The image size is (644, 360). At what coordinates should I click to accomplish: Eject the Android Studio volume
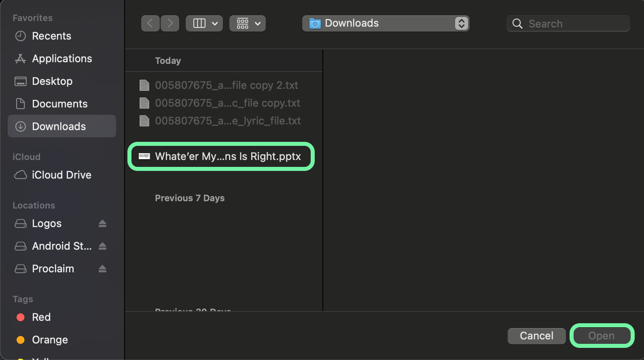click(x=102, y=246)
